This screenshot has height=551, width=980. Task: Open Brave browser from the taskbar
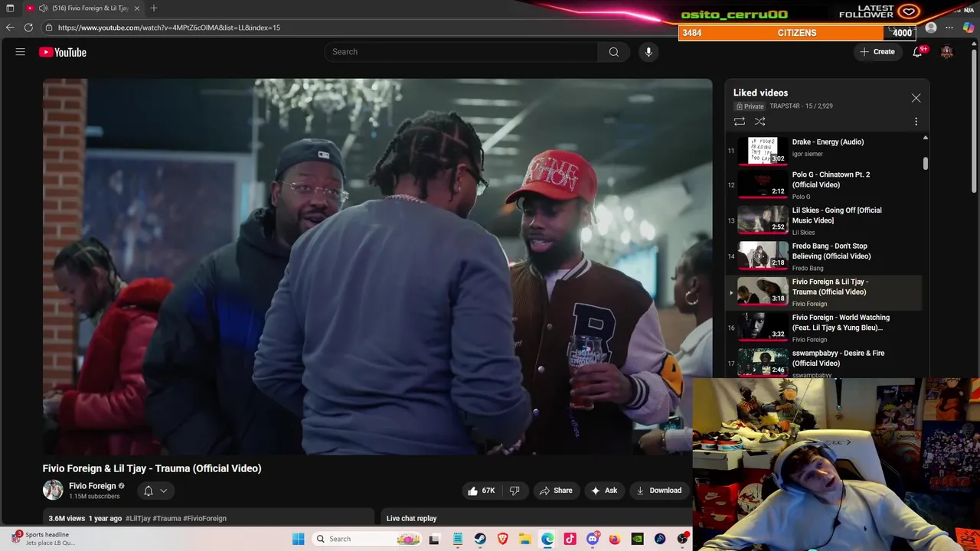(x=502, y=539)
